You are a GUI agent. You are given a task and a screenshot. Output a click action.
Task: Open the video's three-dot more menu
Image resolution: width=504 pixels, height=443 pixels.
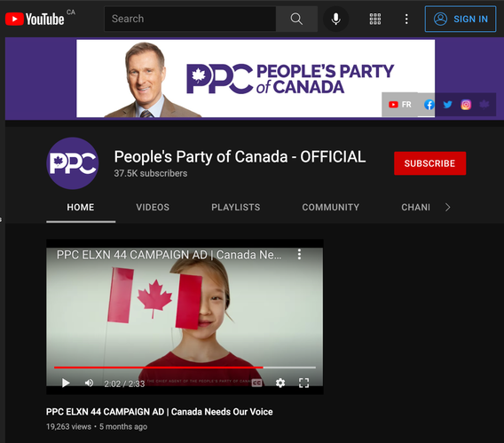[x=299, y=254]
